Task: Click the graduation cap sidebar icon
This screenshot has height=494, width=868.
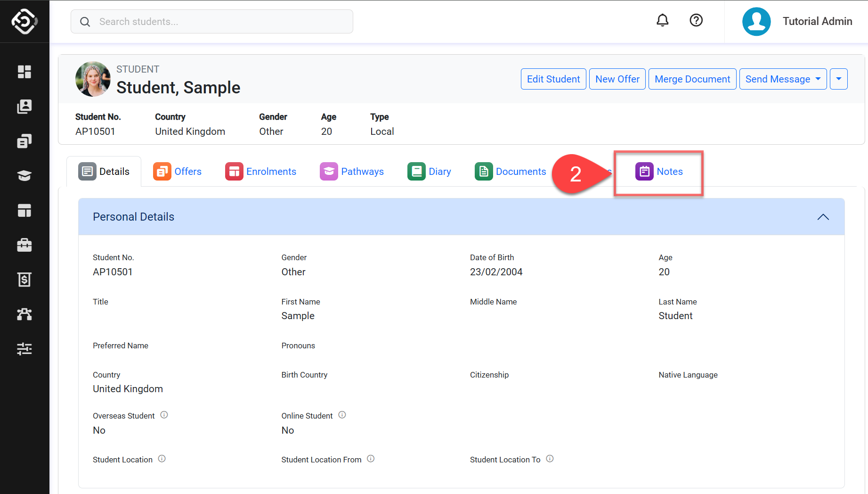Action: tap(24, 176)
